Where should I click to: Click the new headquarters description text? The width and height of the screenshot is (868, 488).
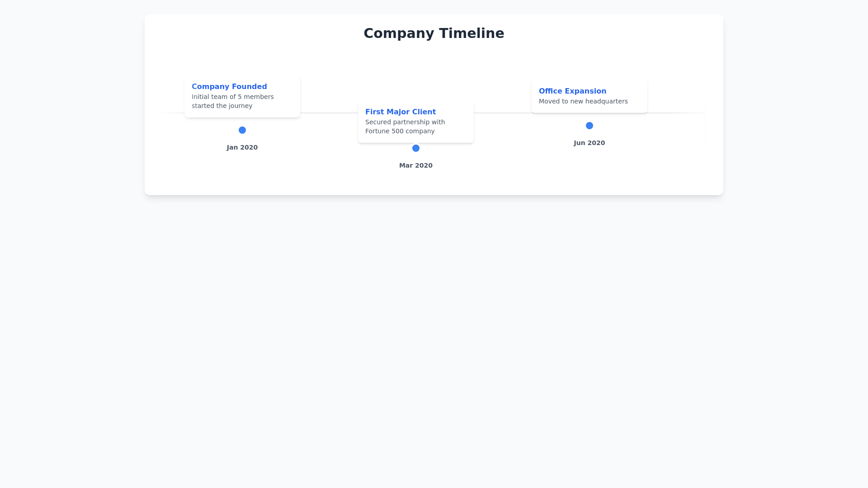tap(583, 101)
